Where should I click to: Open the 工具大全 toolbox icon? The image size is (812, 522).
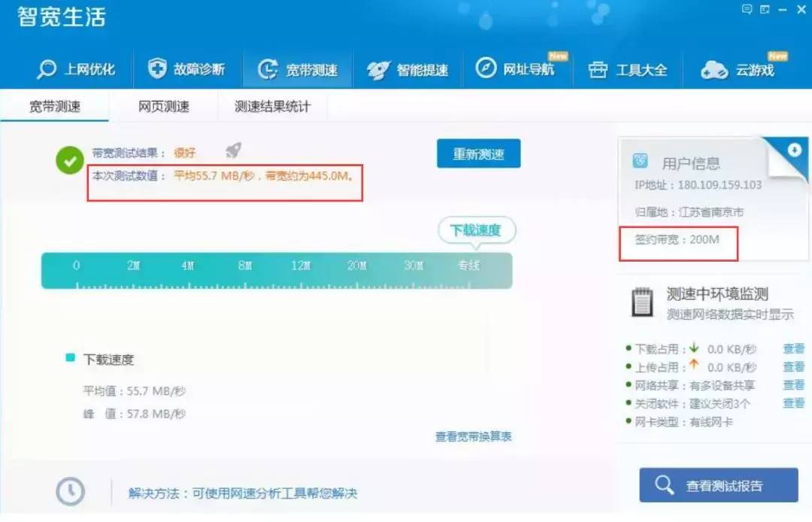point(598,69)
